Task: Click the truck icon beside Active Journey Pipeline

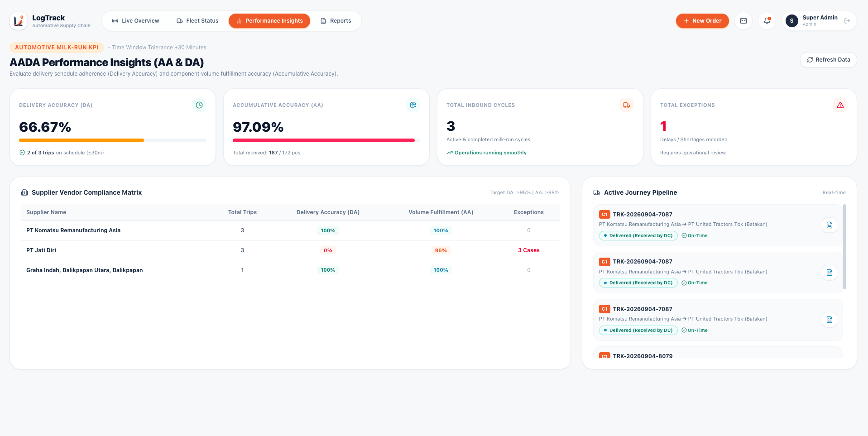Action: point(597,192)
